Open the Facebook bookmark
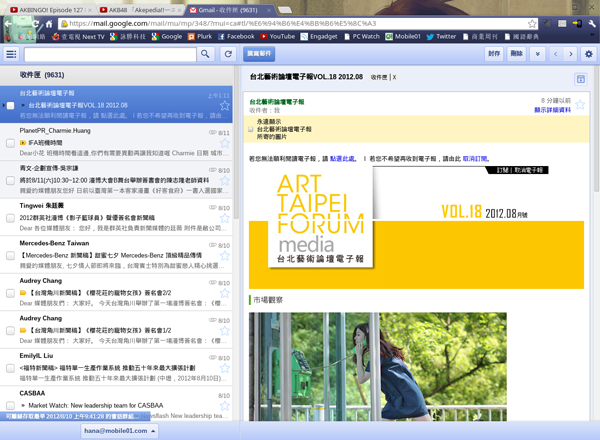This screenshot has height=440, width=600. coord(236,36)
